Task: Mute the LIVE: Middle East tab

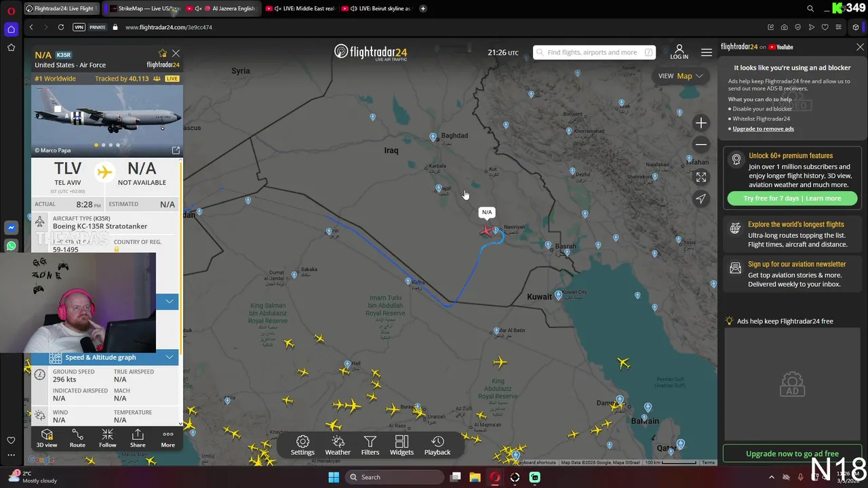Action: coord(277,9)
